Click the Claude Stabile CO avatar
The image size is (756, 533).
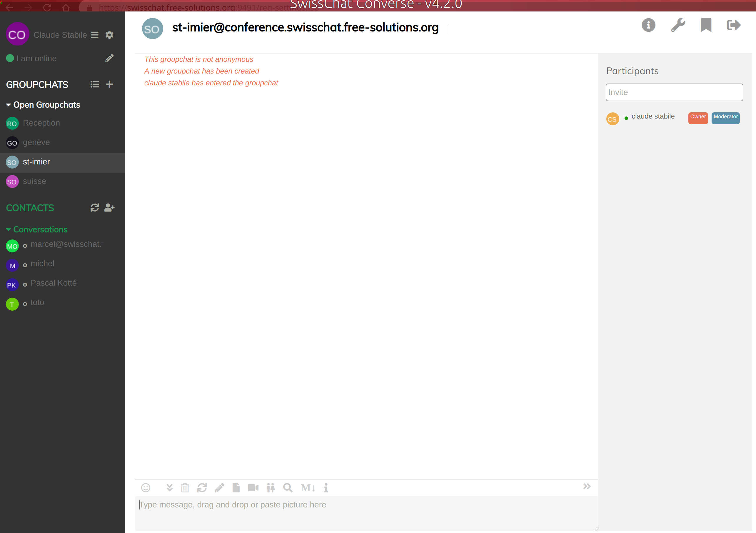17,34
